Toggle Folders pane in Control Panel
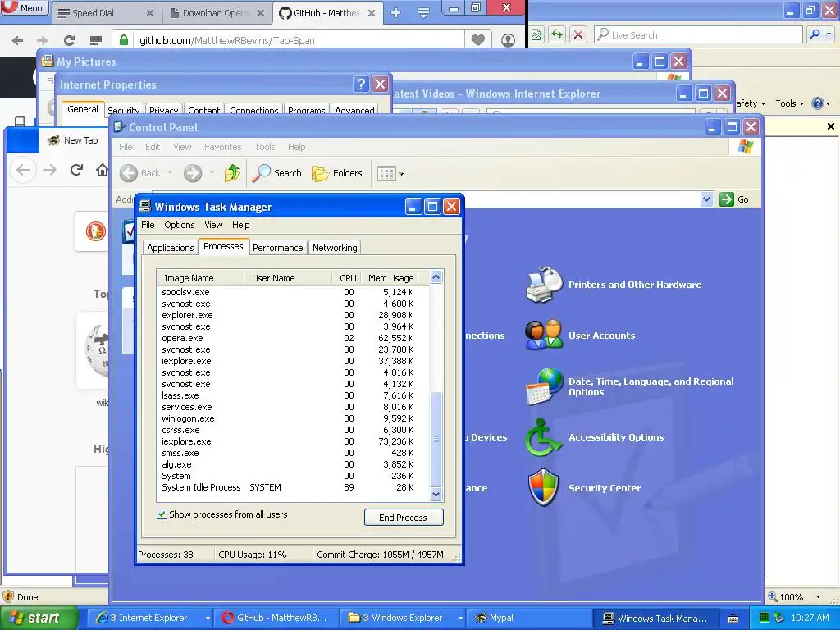 tap(337, 172)
